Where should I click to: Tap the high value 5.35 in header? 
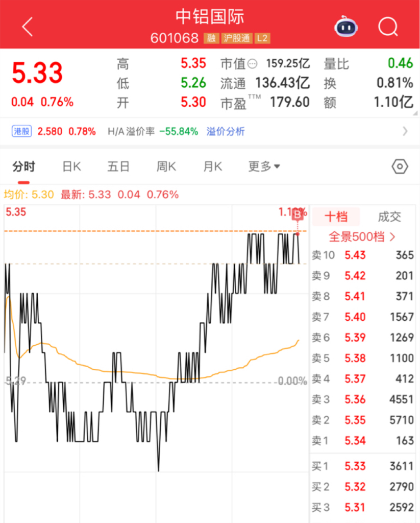tap(193, 63)
